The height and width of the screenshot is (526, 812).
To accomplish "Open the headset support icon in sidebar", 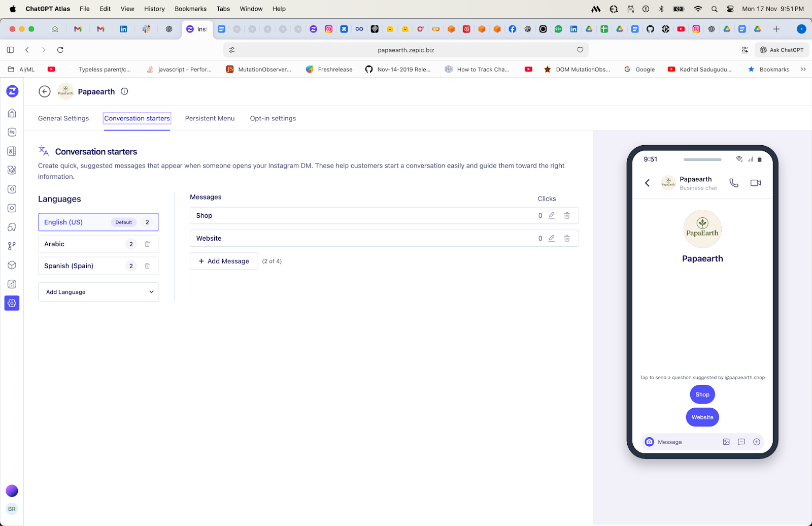I will click(12, 227).
